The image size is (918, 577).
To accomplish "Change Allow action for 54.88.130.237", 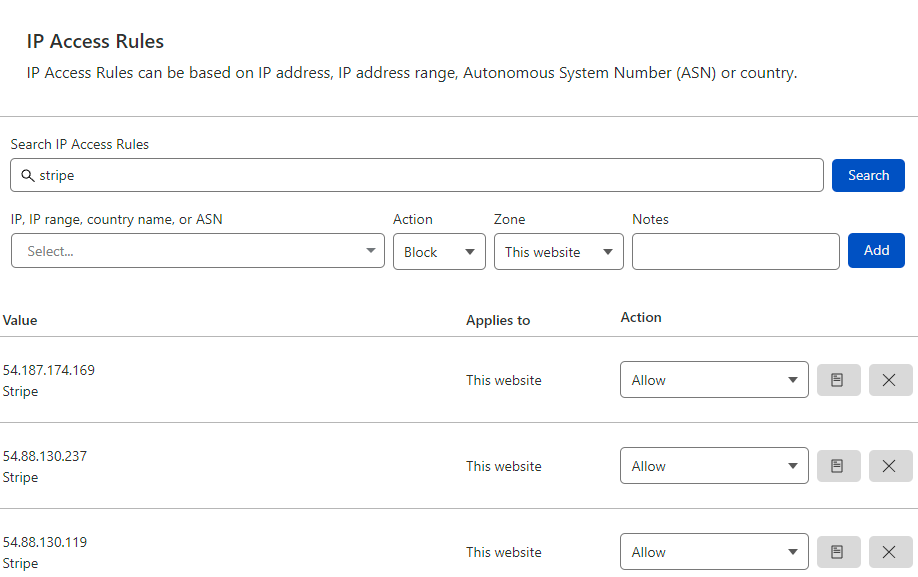I will [x=714, y=466].
